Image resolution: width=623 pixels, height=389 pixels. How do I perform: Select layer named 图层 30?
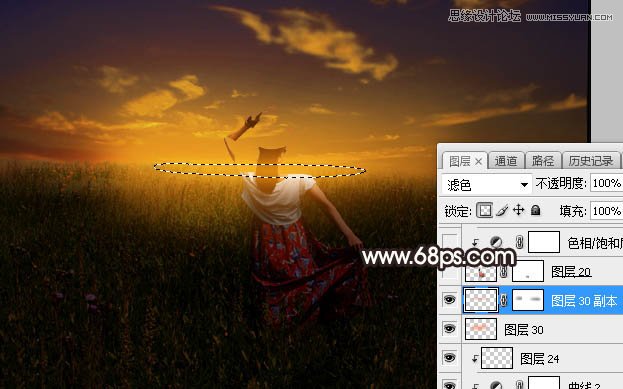pyautogui.click(x=524, y=330)
